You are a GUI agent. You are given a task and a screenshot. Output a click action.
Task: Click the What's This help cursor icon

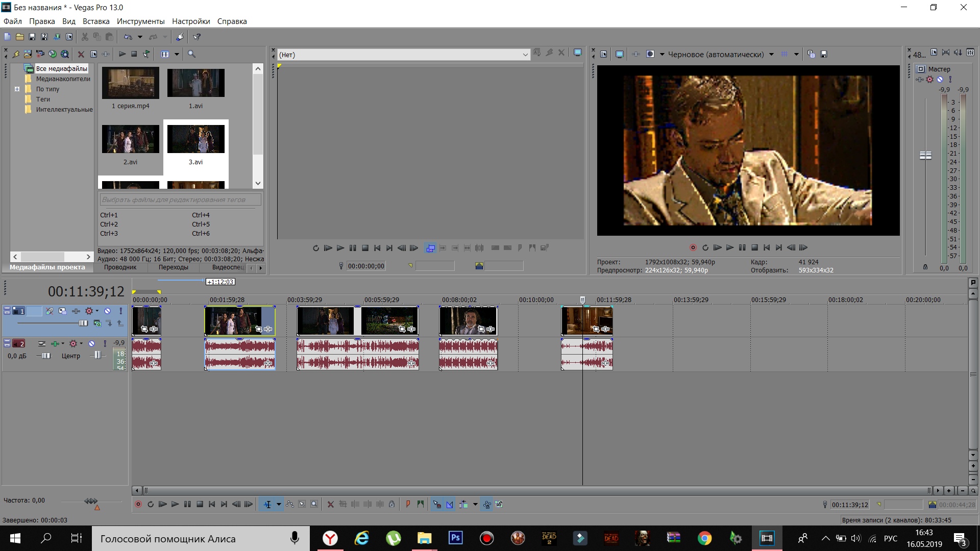click(x=197, y=37)
